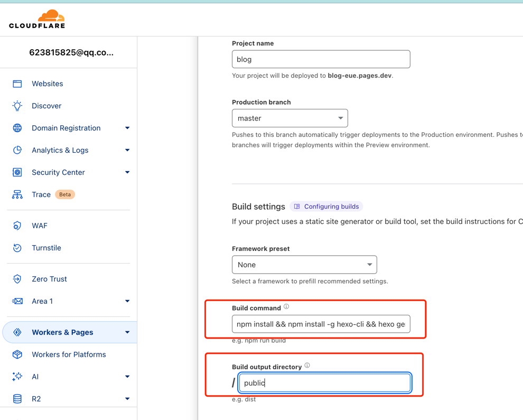This screenshot has height=420, width=523.
Task: Click the Analytics & Logs pie chart icon
Action: click(x=17, y=150)
